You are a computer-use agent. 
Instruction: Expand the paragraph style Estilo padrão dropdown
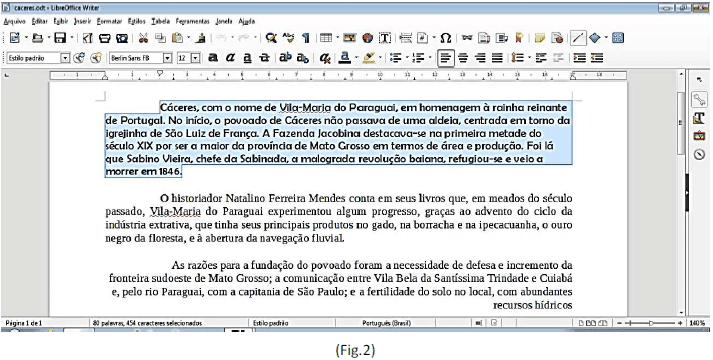coord(65,58)
